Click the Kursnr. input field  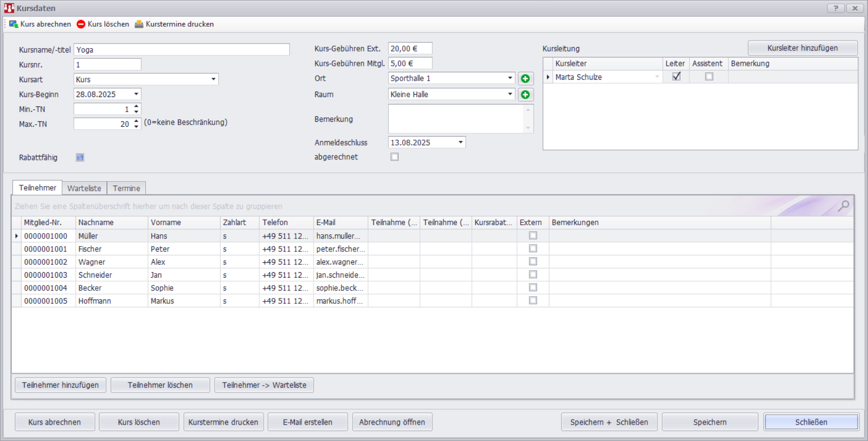(107, 64)
